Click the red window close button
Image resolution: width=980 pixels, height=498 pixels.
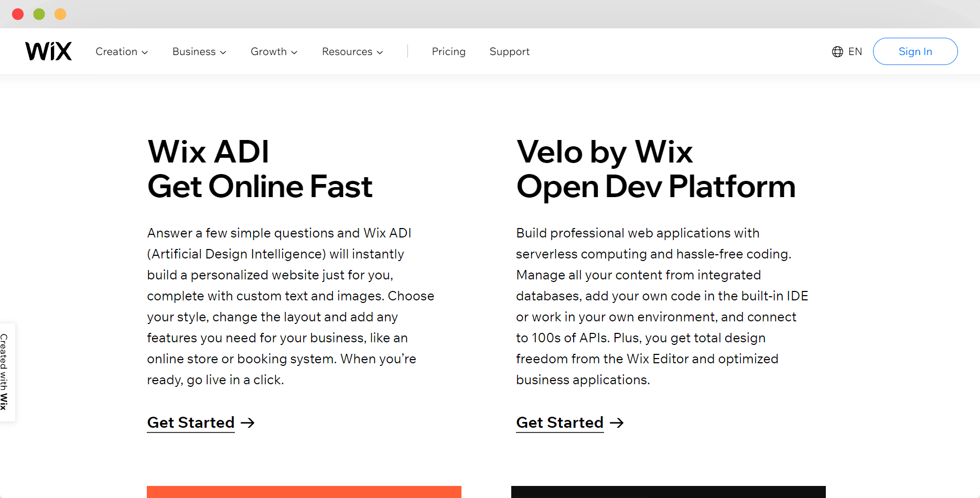(18, 14)
